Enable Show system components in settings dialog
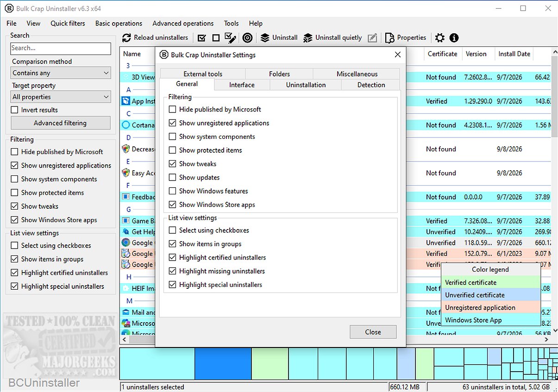The image size is (558, 392). point(172,137)
